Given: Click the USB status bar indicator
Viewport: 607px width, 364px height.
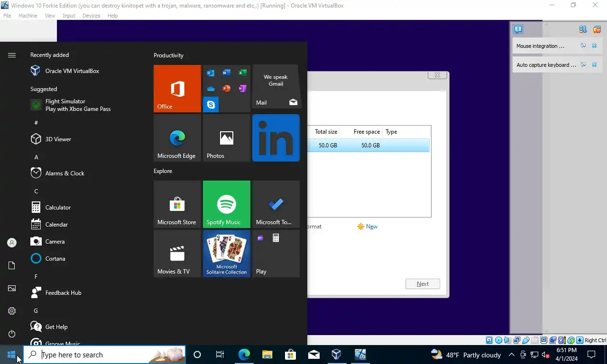Looking at the screenshot, I should coord(526,340).
